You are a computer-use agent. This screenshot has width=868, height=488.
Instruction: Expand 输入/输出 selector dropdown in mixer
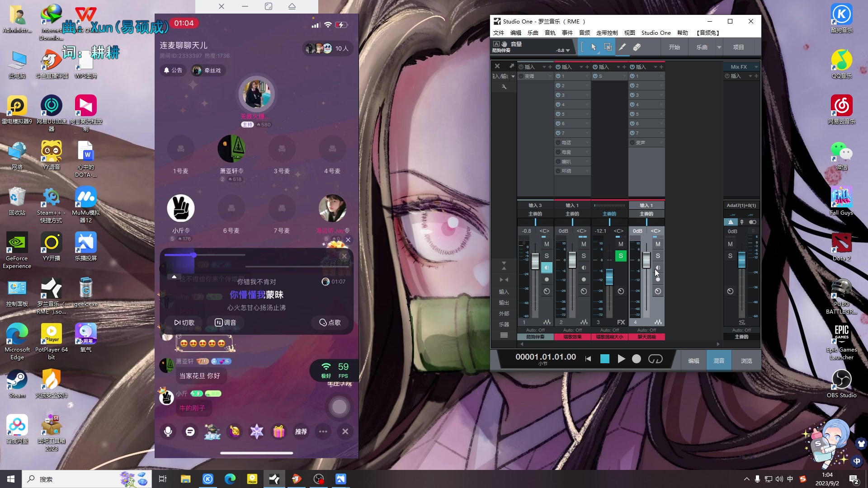pyautogui.click(x=513, y=76)
